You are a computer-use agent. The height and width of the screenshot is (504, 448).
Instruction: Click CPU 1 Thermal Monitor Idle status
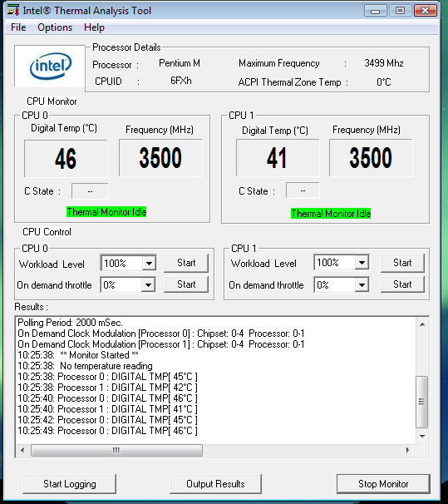pos(331,214)
